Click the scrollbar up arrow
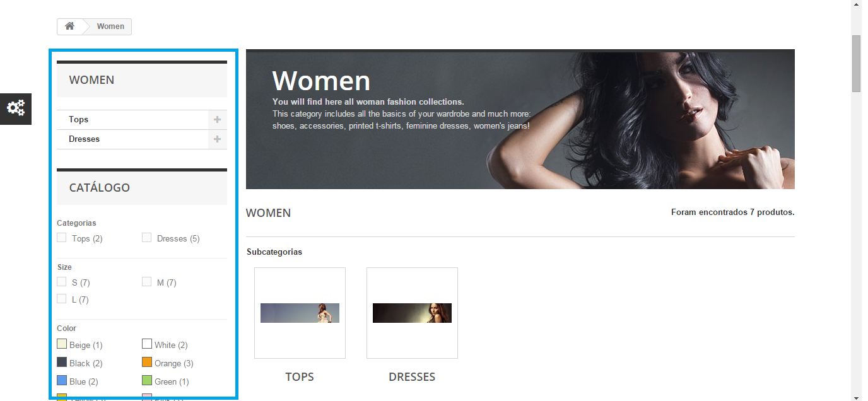868x401 pixels. click(856, 5)
